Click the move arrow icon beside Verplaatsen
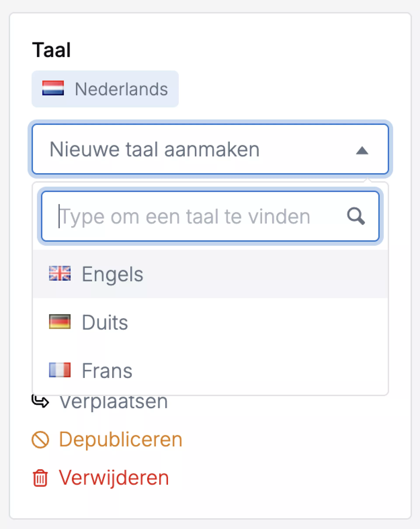The image size is (420, 529). click(40, 401)
